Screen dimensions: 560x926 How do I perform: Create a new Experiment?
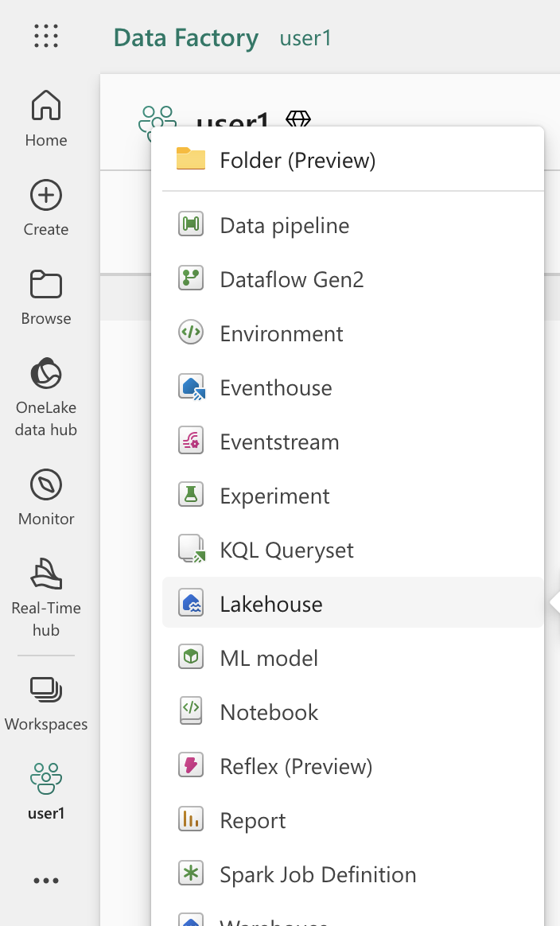tap(353, 496)
